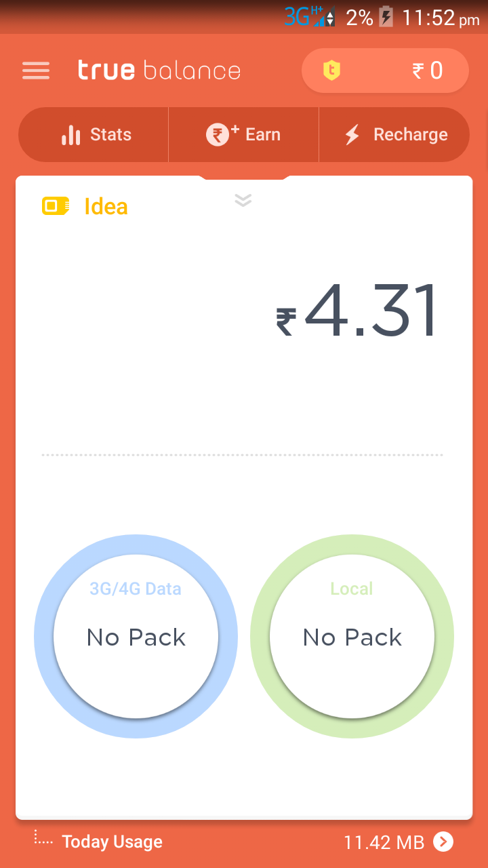Screen dimensions: 488x868
Task: Click the Idea operator name
Action: (106, 206)
